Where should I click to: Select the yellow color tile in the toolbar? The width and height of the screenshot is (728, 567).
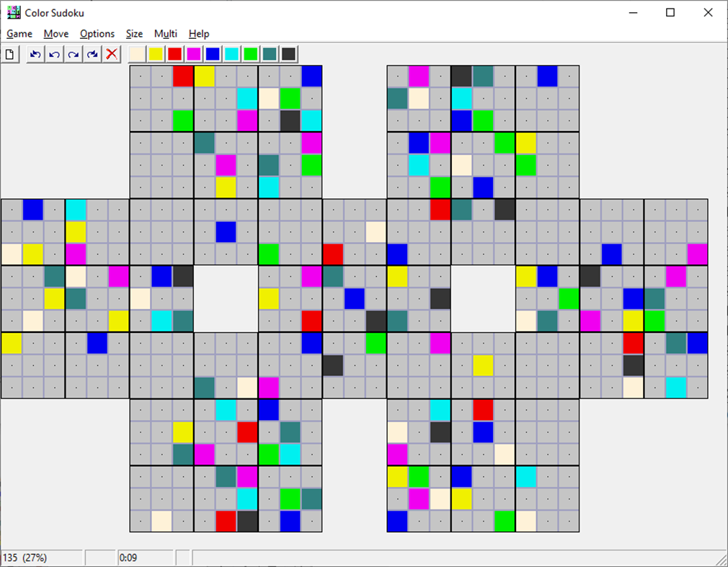tap(155, 53)
